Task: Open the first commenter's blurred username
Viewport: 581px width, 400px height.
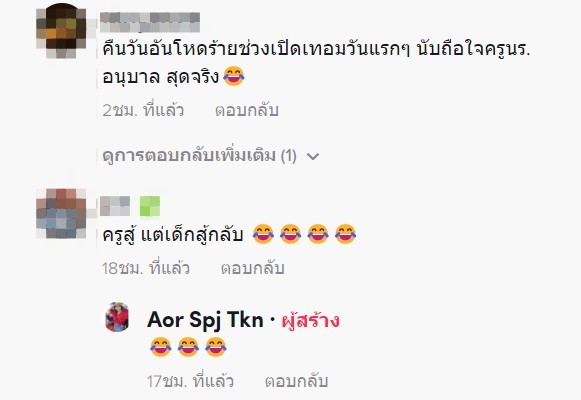Action: pyautogui.click(x=150, y=22)
